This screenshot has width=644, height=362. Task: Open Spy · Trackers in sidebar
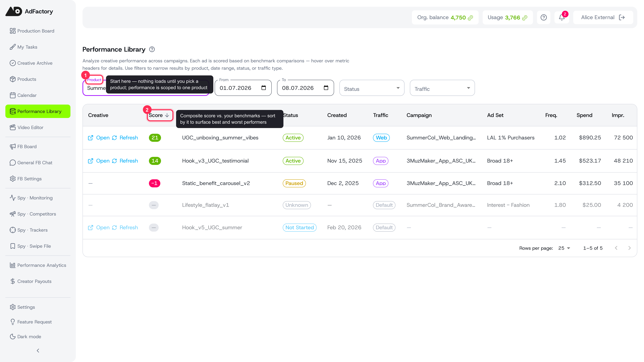[38, 230]
